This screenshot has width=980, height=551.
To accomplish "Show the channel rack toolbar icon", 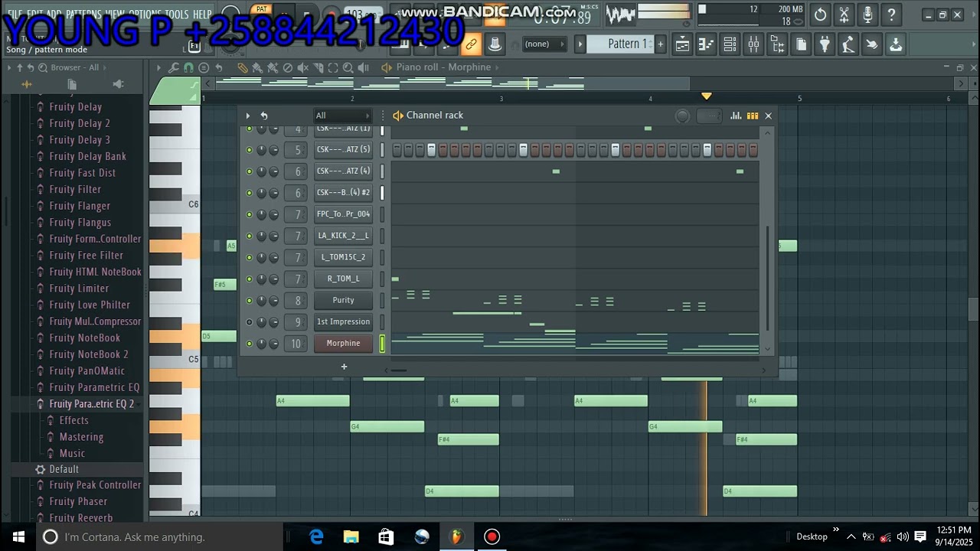I will 730,44.
